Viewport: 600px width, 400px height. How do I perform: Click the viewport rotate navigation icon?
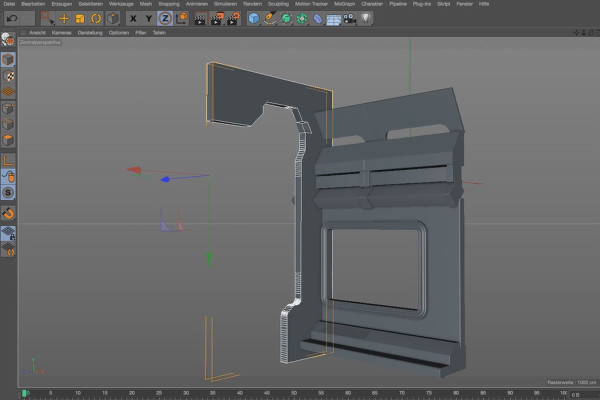[x=591, y=33]
